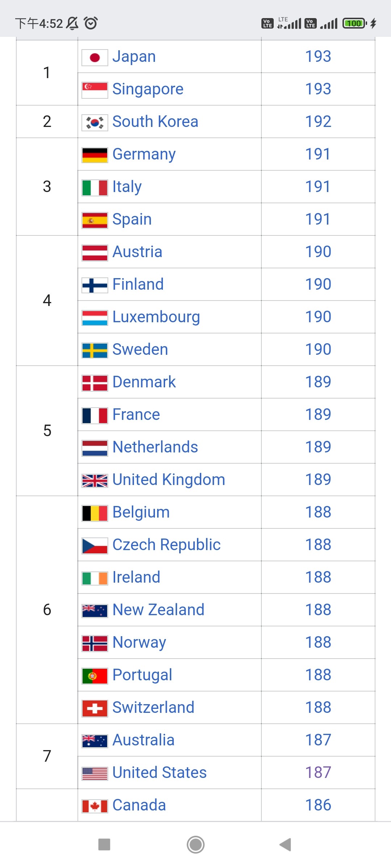Open the Luxembourg country link
Image resolution: width=391 pixels, height=868 pixels.
[156, 317]
